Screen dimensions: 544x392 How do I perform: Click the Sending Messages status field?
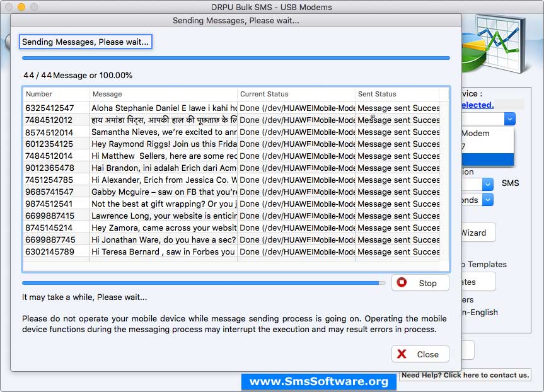(85, 42)
